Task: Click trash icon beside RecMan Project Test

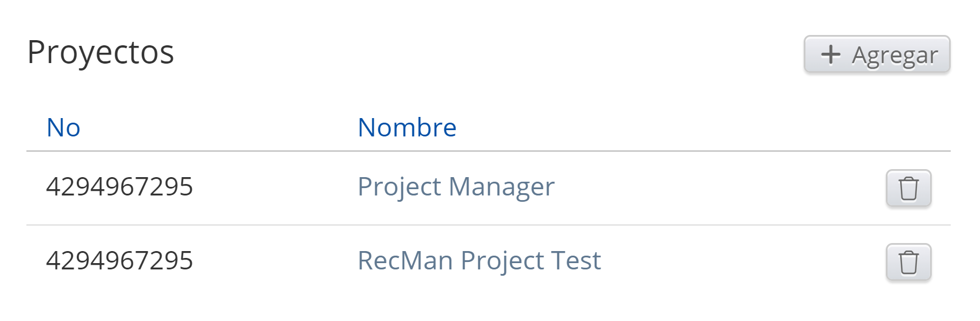Action: [908, 262]
